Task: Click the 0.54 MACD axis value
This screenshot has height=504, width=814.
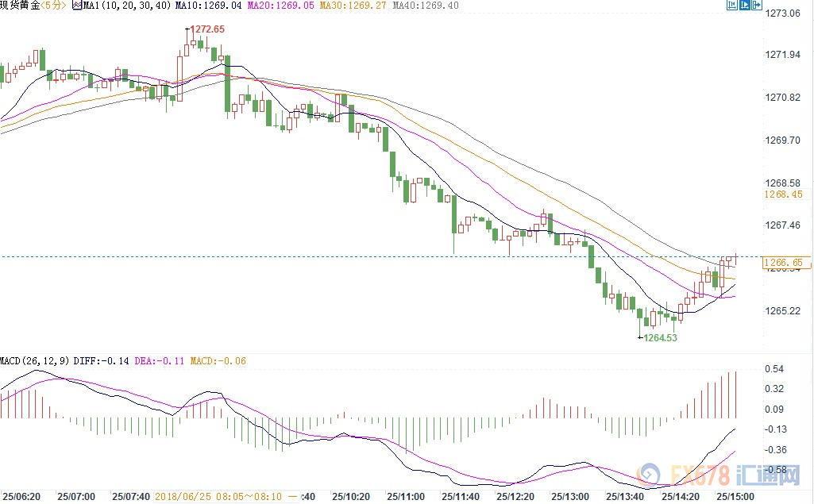Action: click(774, 369)
